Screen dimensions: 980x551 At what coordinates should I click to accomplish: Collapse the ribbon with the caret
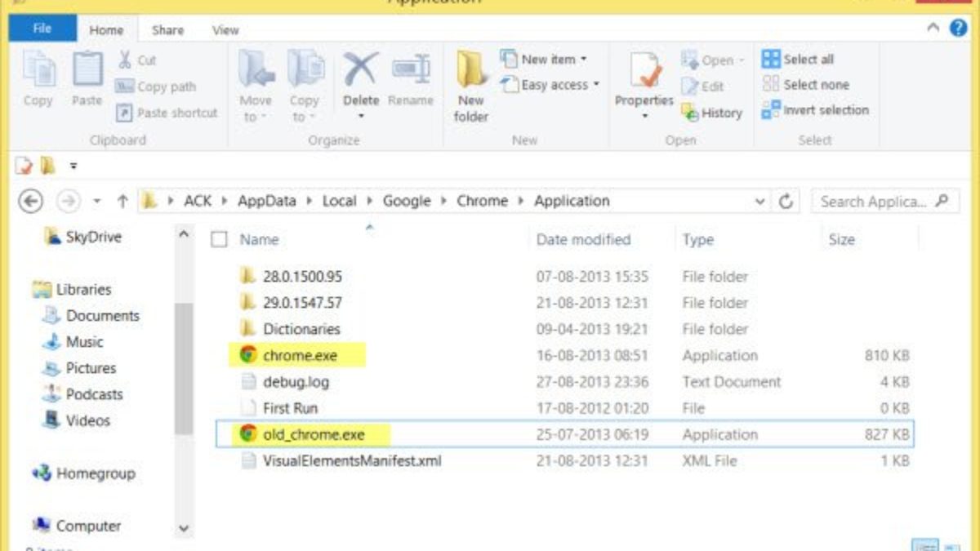pos(933,27)
